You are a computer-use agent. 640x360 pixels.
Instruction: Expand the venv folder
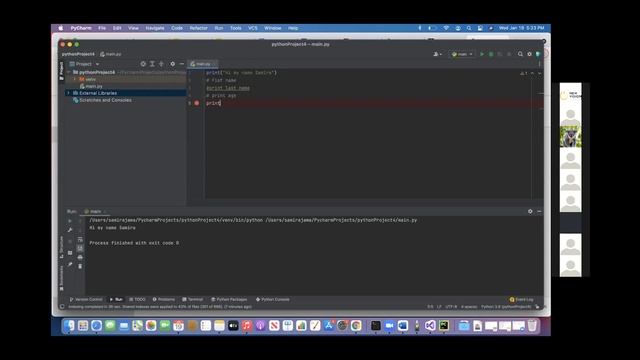(x=75, y=79)
